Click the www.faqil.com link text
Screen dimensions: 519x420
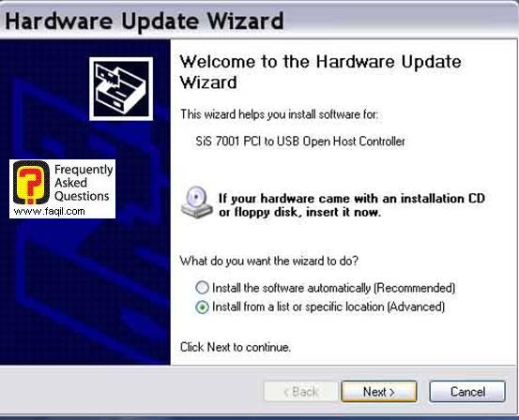point(50,211)
